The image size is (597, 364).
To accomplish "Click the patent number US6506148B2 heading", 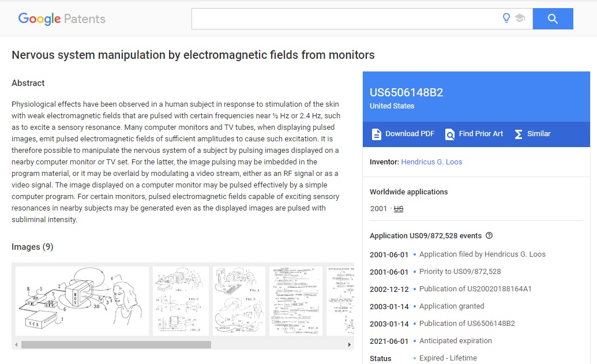I will coord(406,93).
